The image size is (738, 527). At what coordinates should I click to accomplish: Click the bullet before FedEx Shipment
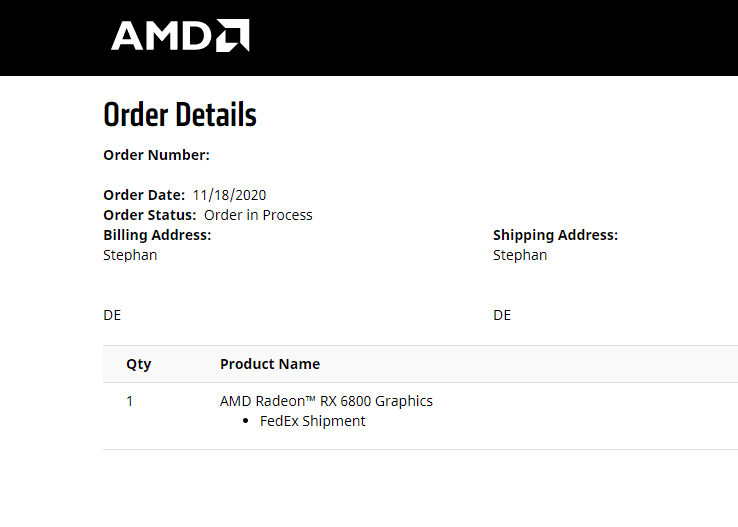[245, 422]
